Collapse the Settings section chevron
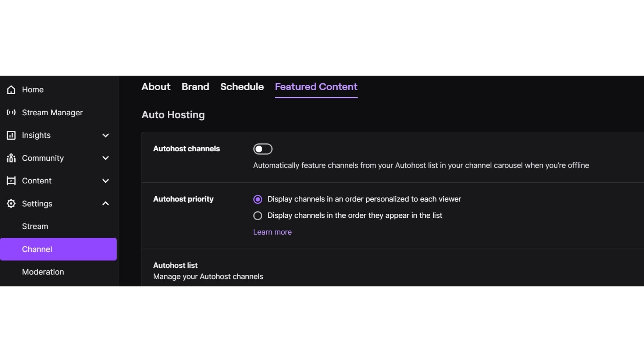Viewport: 644px width, 362px height. [106, 203]
